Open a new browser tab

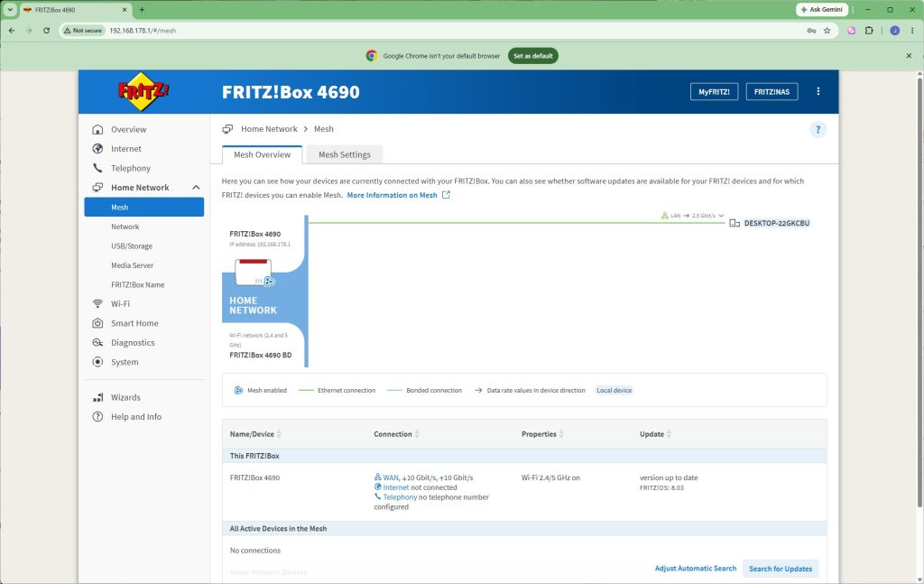(x=142, y=9)
